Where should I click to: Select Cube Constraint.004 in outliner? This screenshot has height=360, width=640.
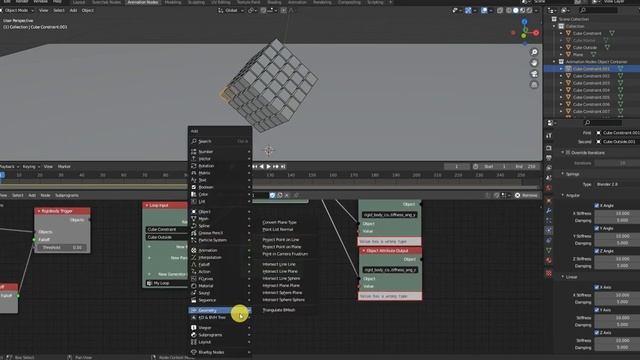coord(591,90)
